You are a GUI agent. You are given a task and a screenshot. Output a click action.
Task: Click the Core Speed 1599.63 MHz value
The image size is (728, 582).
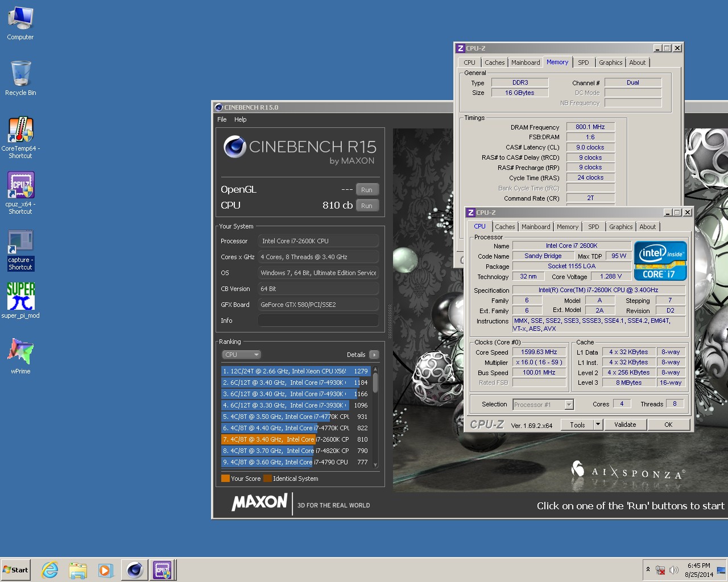coord(539,352)
